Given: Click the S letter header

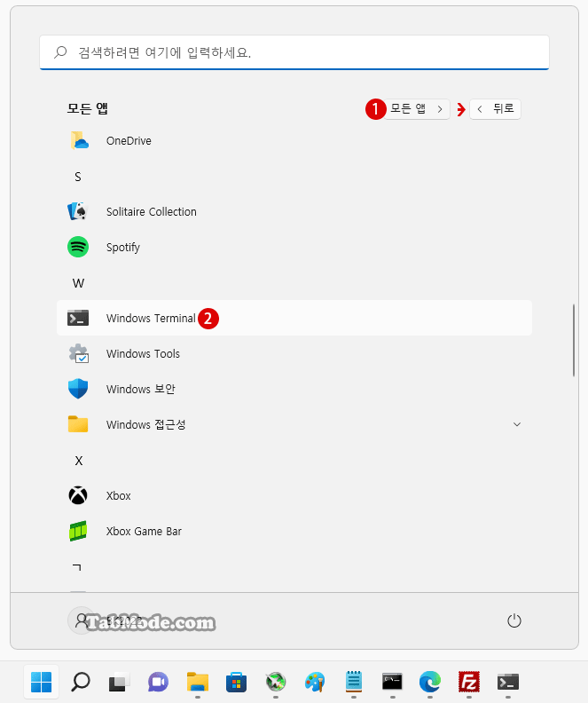Looking at the screenshot, I should coord(78,177).
